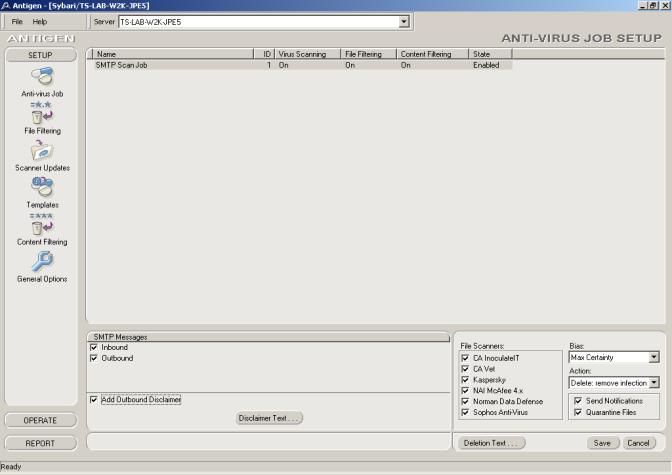Click the Ready status bar text

pos(11,466)
